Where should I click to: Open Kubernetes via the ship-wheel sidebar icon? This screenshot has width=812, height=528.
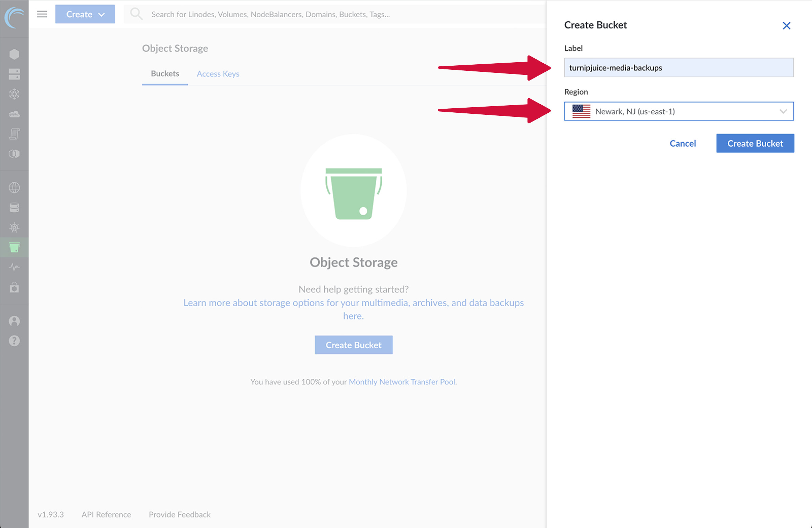click(14, 227)
